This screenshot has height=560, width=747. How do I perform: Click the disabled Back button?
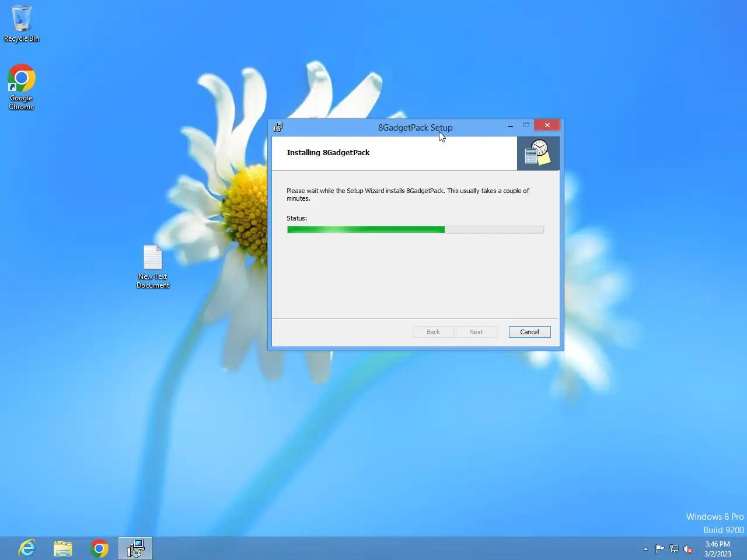433,332
